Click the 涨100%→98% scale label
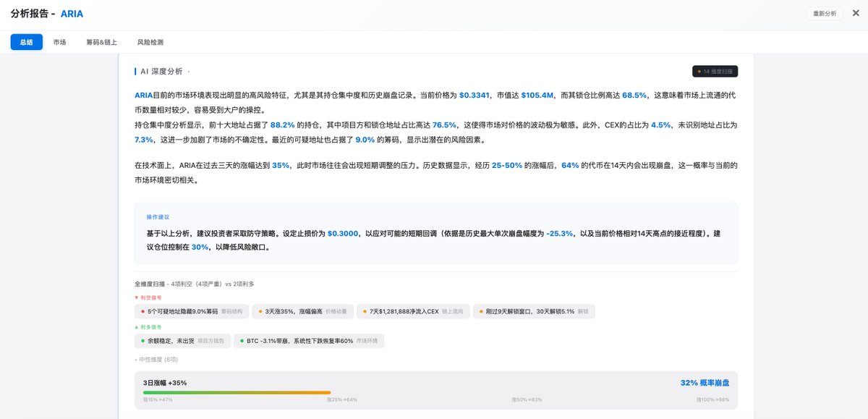This screenshot has height=419, width=868. [713, 399]
